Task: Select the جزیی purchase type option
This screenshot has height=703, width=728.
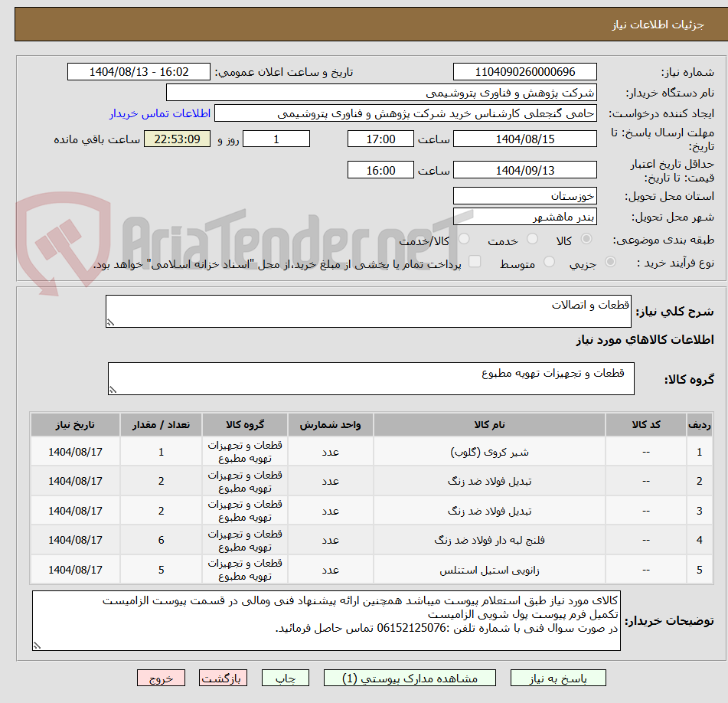Action: pos(612,261)
